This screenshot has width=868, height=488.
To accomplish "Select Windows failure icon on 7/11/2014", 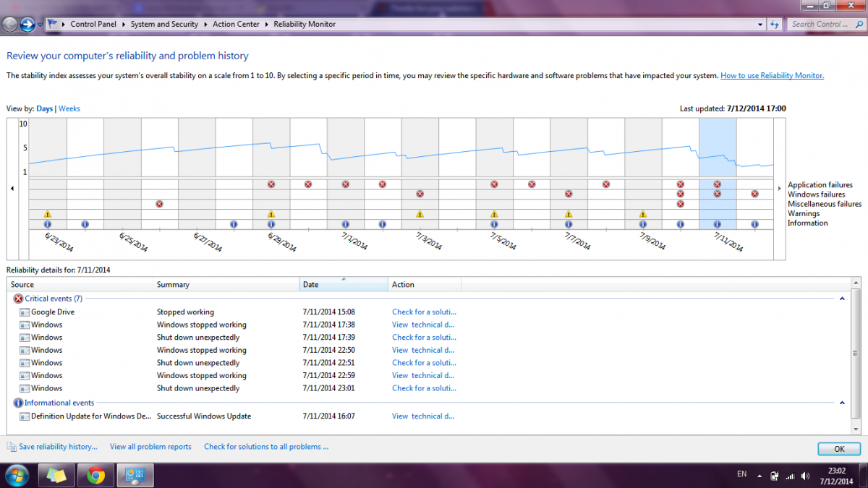I will tap(718, 194).
